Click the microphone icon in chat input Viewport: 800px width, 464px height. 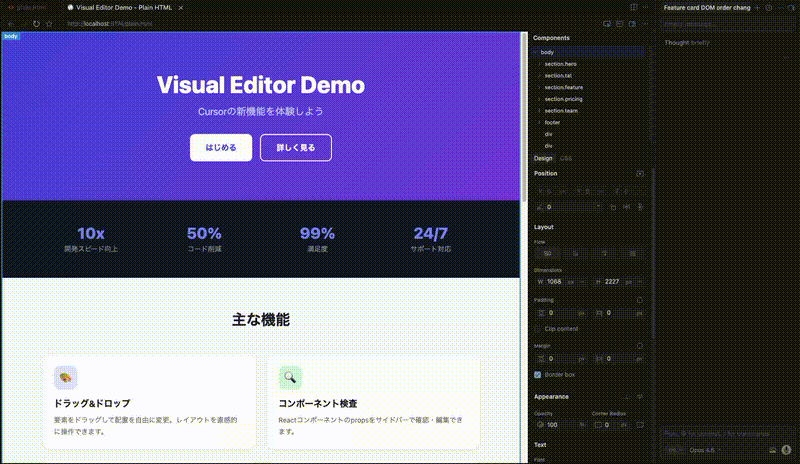coord(786,450)
